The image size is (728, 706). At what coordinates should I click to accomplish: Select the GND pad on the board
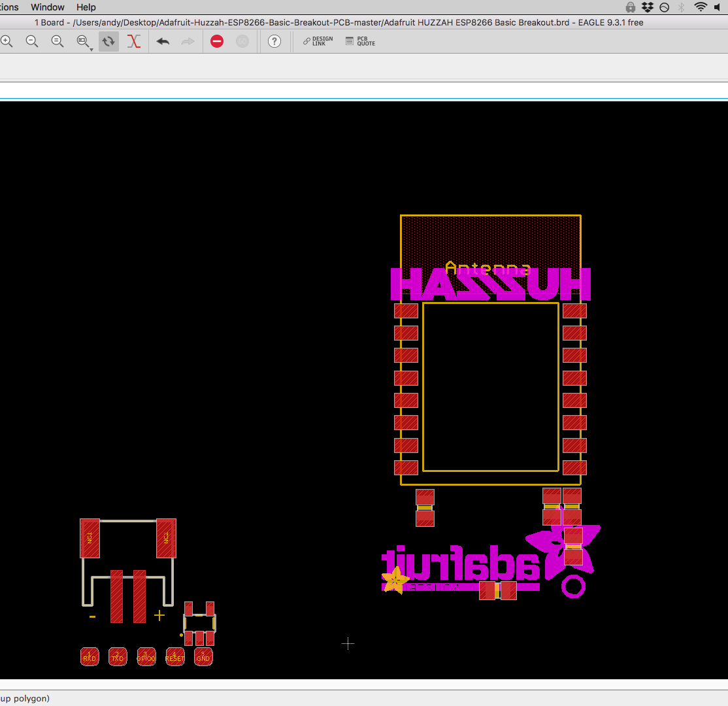point(203,657)
